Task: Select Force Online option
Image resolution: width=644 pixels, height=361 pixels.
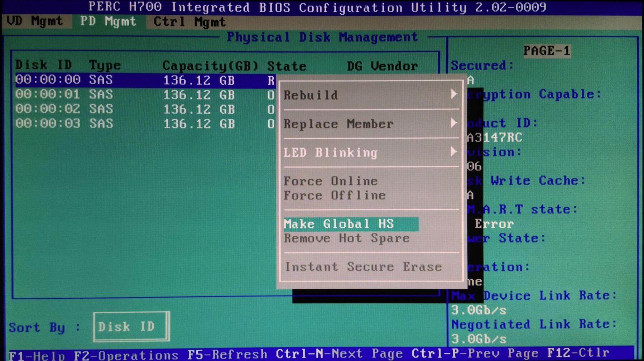Action: pos(331,181)
